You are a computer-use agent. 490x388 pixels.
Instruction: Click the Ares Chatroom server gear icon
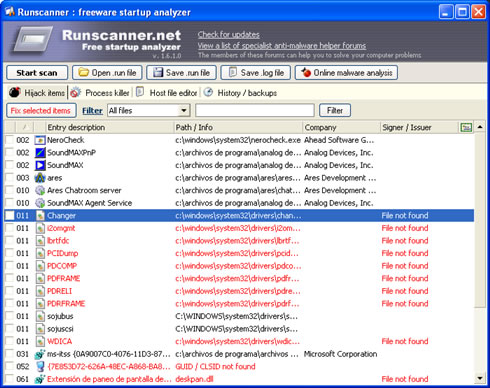(40, 190)
